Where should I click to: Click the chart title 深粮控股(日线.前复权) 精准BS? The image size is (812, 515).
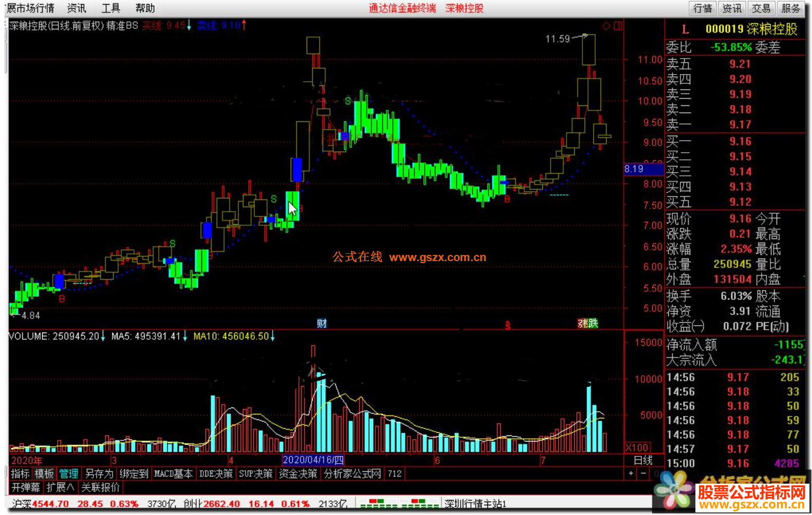click(73, 25)
